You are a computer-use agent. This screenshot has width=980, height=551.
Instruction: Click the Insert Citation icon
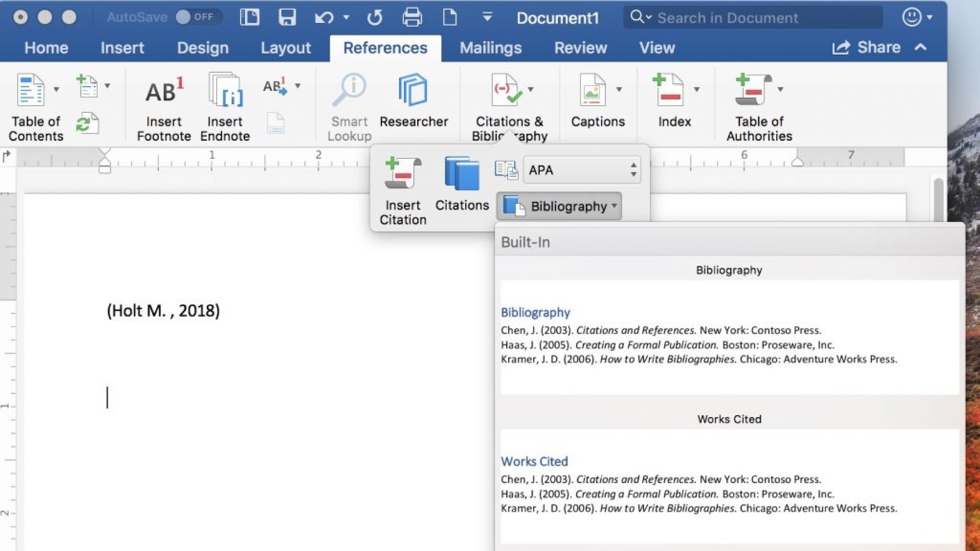402,174
